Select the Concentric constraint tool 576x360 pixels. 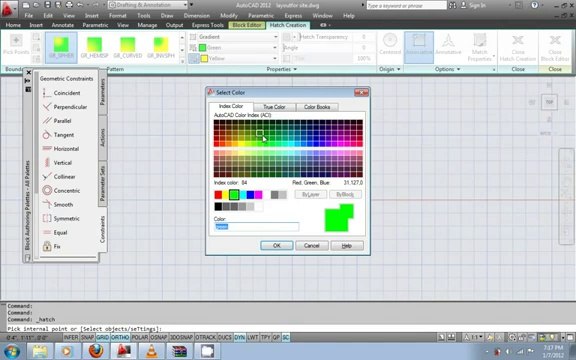[x=61, y=191]
